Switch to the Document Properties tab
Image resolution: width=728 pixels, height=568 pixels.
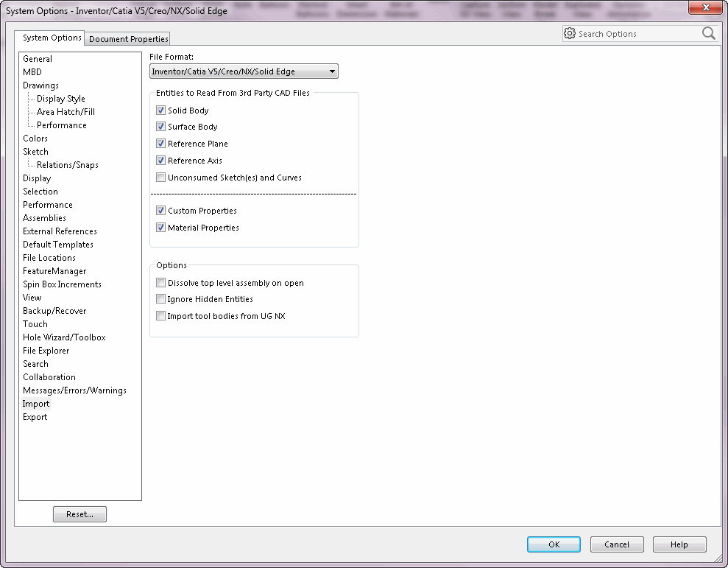click(x=128, y=38)
